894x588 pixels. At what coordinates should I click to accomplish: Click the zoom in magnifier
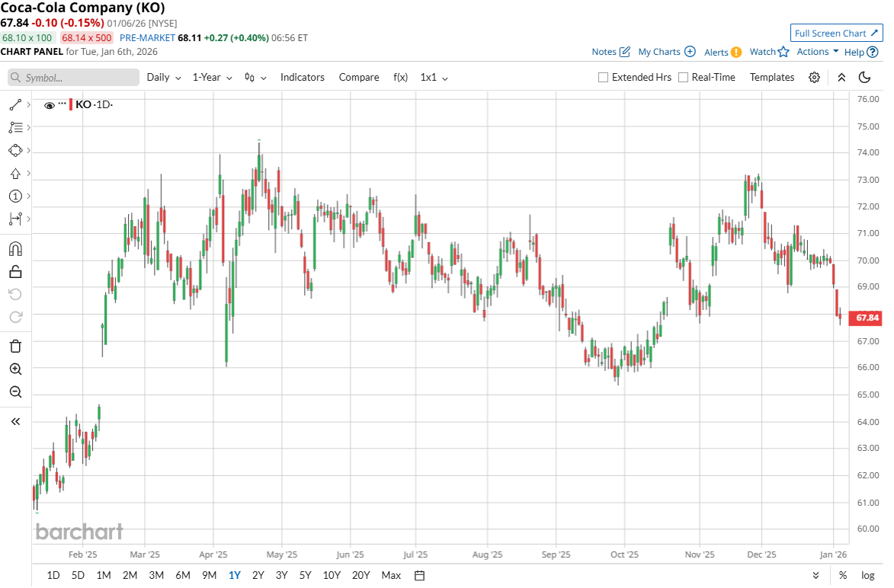(x=15, y=369)
